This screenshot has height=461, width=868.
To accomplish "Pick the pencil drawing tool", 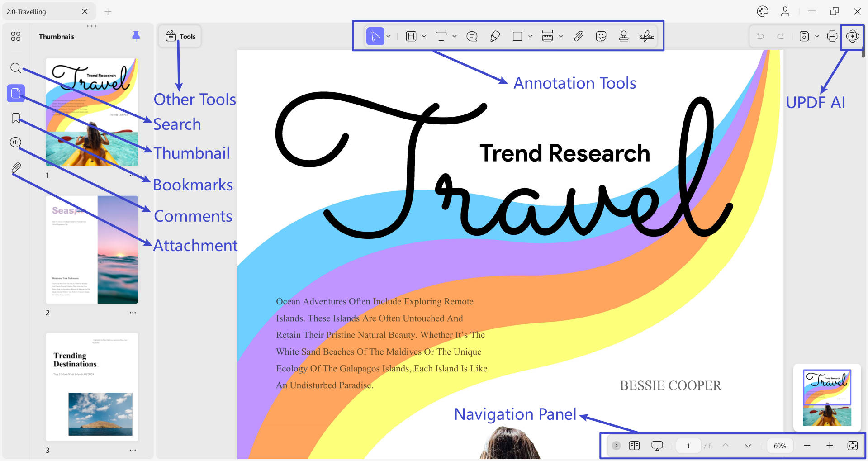I will (x=495, y=36).
